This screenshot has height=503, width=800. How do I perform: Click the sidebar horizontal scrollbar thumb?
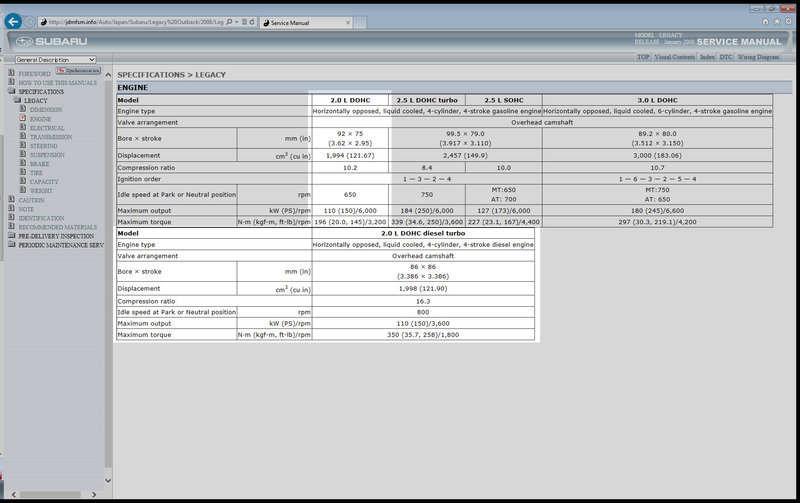(x=50, y=494)
